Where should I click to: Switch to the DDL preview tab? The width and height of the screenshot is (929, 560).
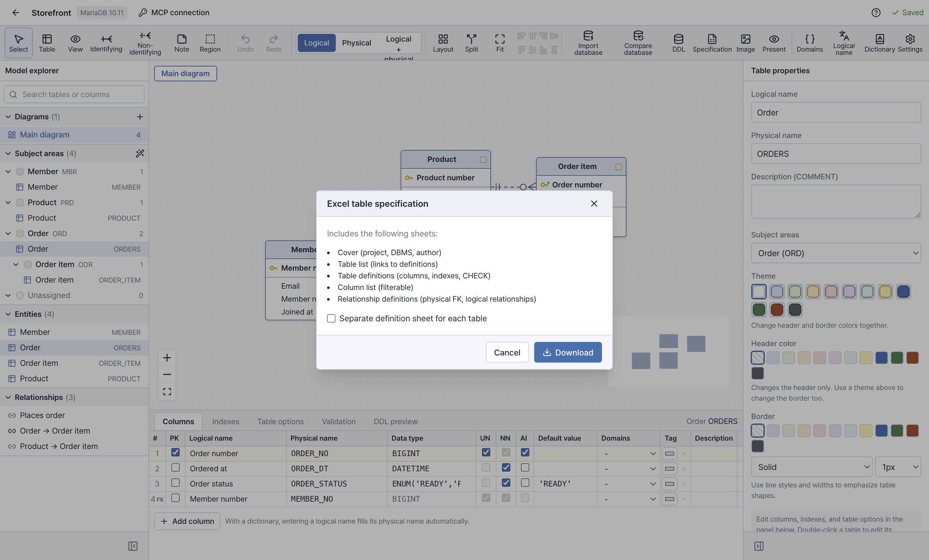coord(395,421)
